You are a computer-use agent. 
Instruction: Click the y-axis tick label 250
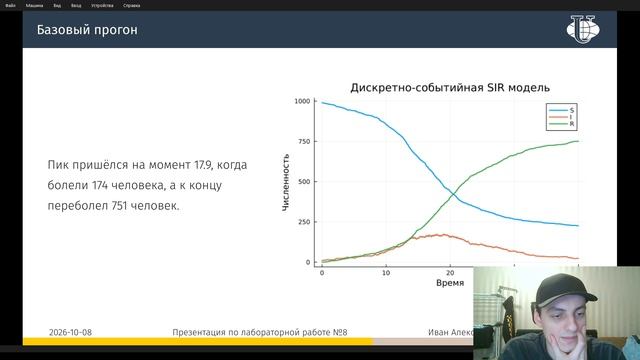[304, 222]
